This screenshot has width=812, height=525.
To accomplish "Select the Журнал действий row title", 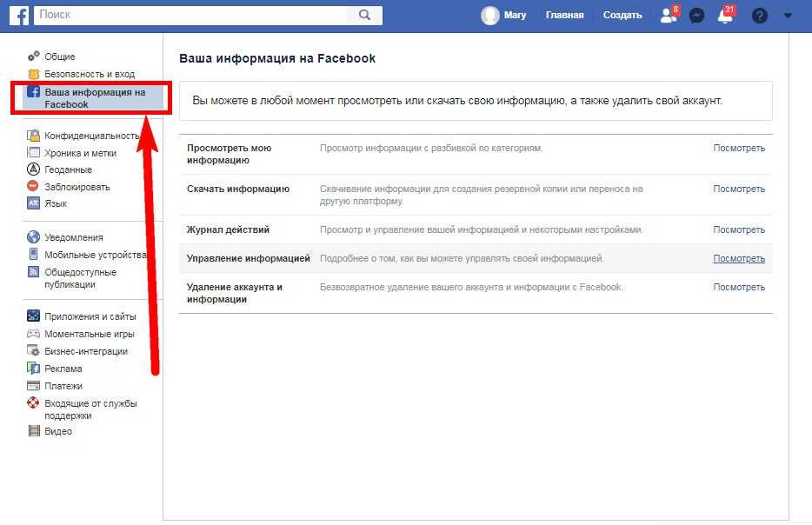I will coord(228,229).
